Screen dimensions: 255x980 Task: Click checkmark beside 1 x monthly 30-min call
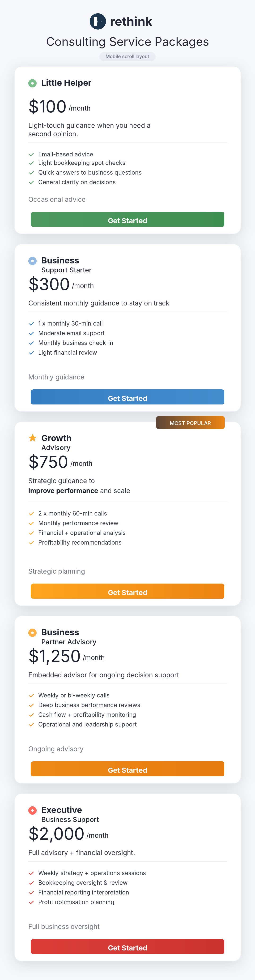click(32, 324)
